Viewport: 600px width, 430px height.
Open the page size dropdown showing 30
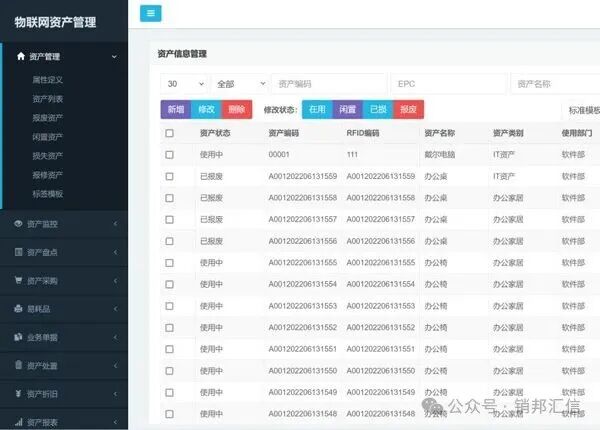184,84
